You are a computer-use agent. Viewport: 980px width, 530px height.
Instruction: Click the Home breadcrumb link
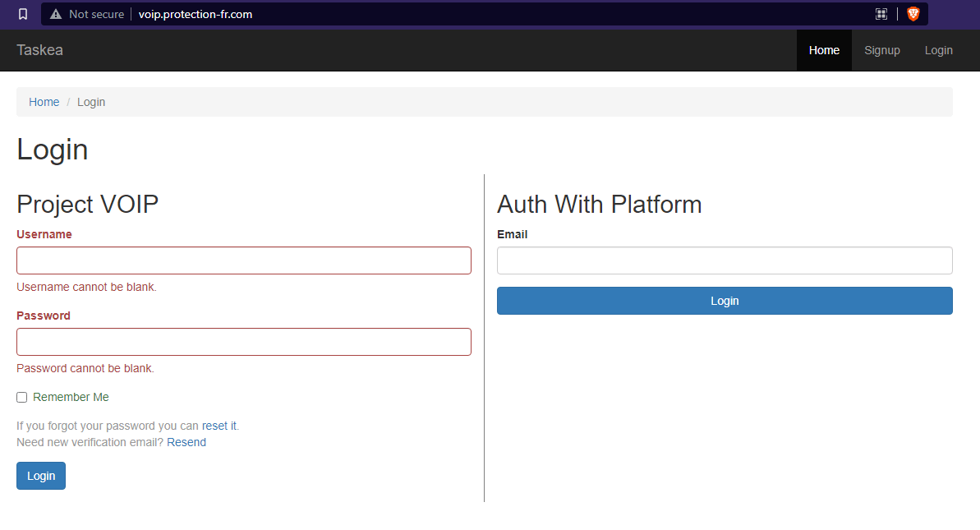click(x=44, y=101)
